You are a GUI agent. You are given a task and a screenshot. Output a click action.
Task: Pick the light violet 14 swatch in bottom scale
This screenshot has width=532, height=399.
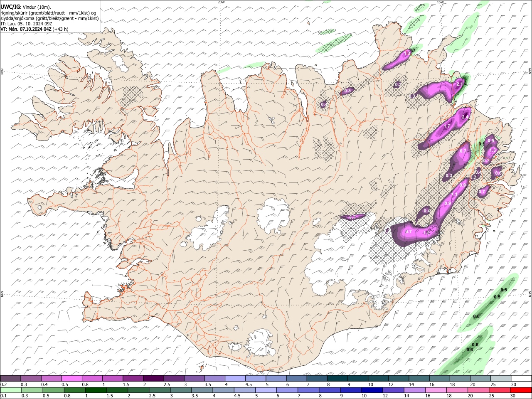point(415,390)
